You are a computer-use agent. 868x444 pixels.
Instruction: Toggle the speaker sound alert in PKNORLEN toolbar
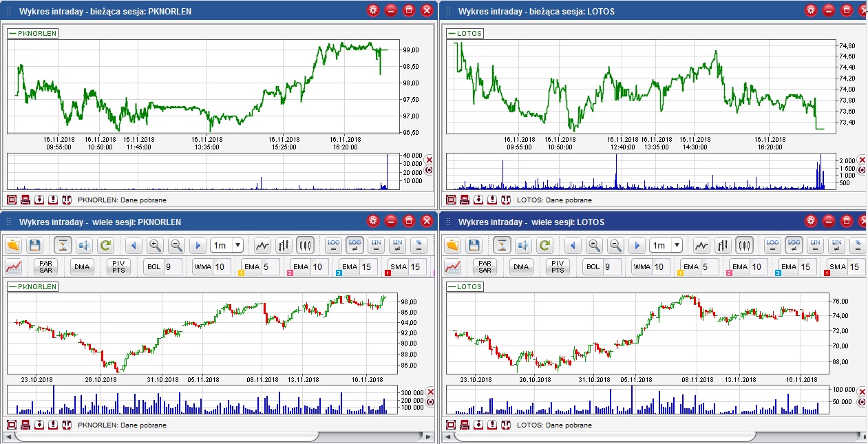click(x=84, y=245)
